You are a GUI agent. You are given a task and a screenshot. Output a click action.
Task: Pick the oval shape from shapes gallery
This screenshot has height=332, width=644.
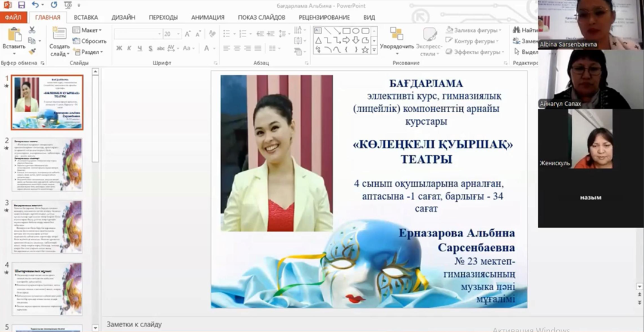point(355,31)
